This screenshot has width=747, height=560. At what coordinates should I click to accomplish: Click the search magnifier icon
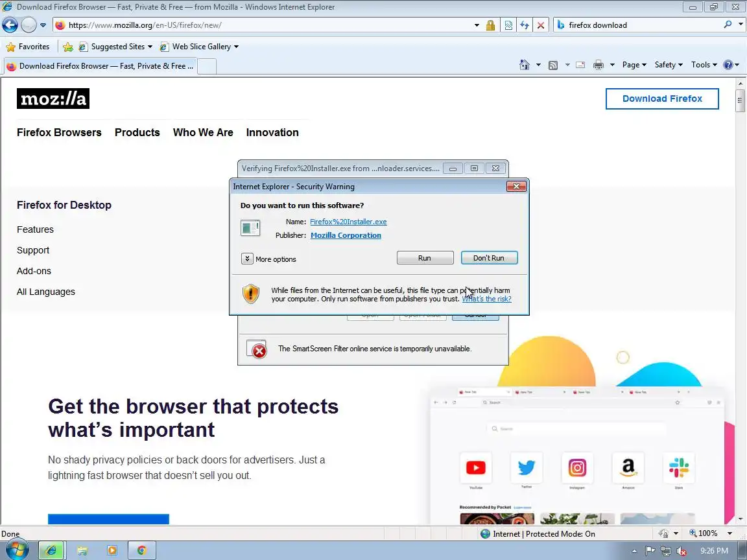[x=728, y=24]
